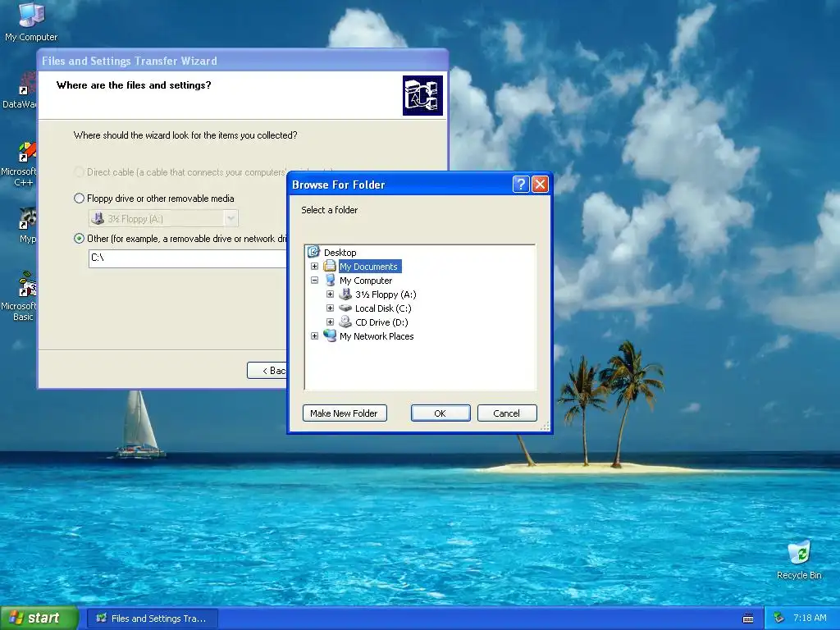Click Cancel in Browse For Folder
Screen dimensions: 840x630
click(507, 413)
